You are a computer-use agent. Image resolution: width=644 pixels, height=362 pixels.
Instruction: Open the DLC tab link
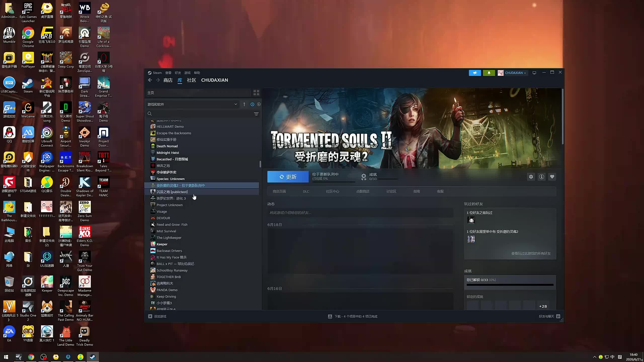(x=306, y=192)
